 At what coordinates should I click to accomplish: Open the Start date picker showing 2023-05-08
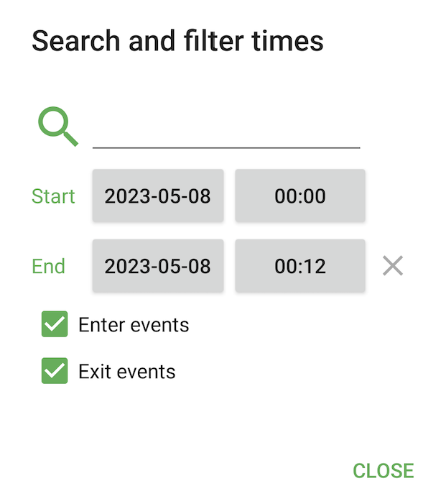point(158,196)
